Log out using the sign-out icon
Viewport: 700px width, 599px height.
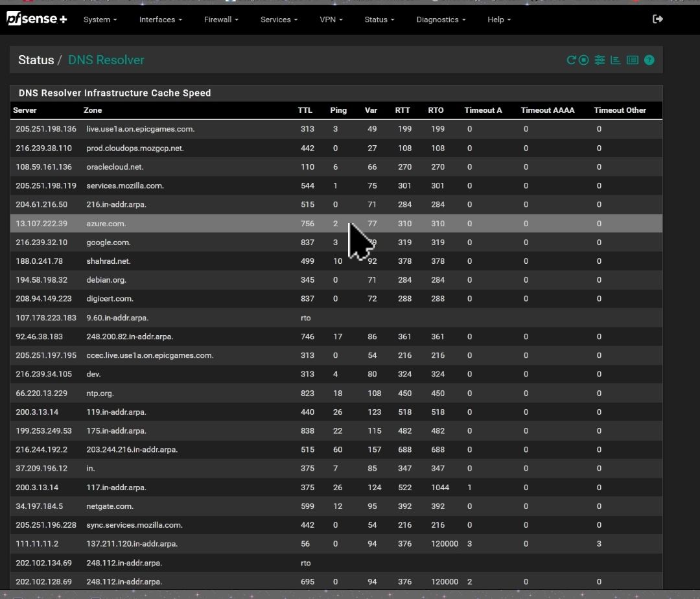tap(658, 19)
